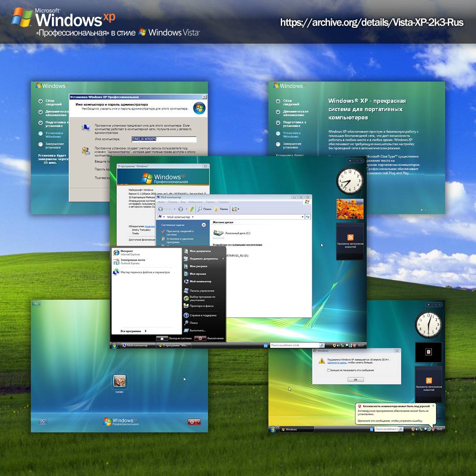Click the Windows taskbar button in the bottom-right screenshot
This screenshot has height=476, width=476.
(x=296, y=429)
